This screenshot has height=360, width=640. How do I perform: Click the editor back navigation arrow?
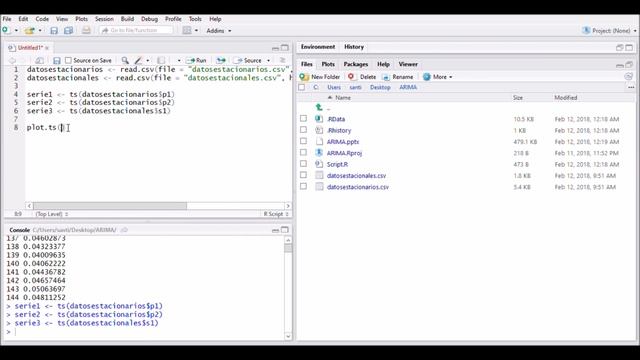(x=12, y=60)
